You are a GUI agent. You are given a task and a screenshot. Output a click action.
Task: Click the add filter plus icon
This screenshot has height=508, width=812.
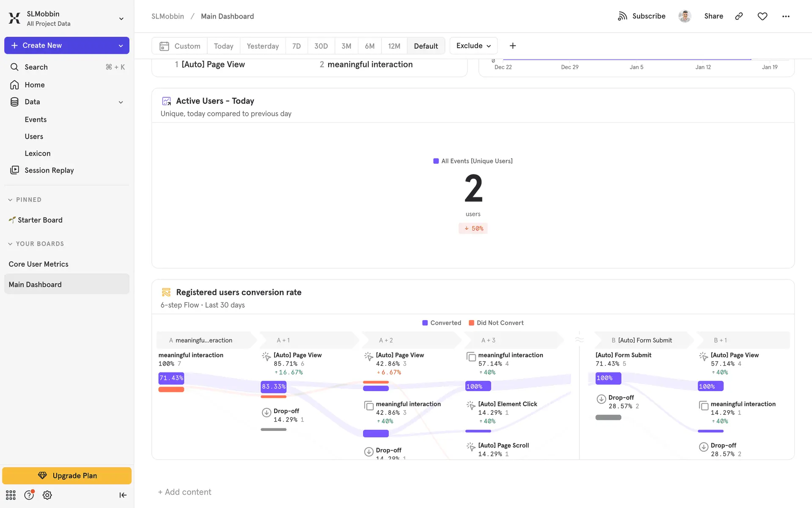click(513, 46)
